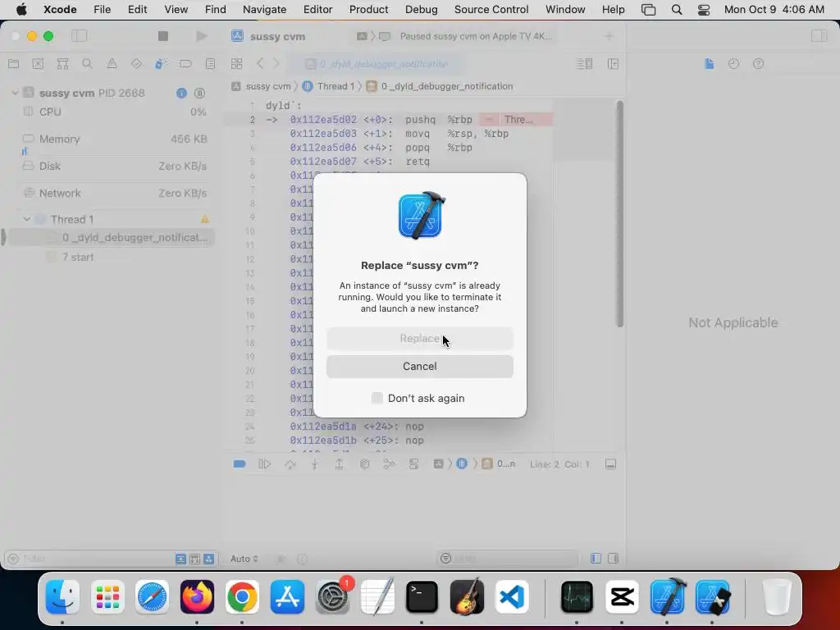Open the Navigate menu

point(264,10)
